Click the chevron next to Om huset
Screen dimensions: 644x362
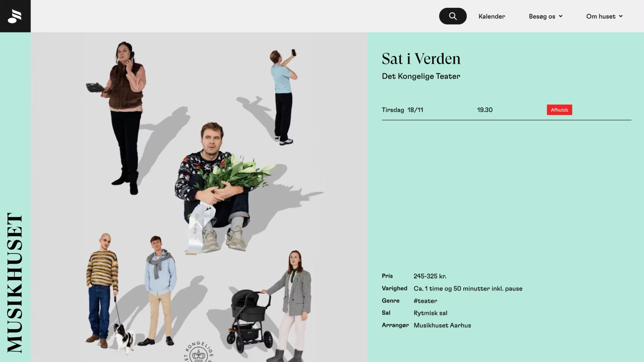pos(621,16)
